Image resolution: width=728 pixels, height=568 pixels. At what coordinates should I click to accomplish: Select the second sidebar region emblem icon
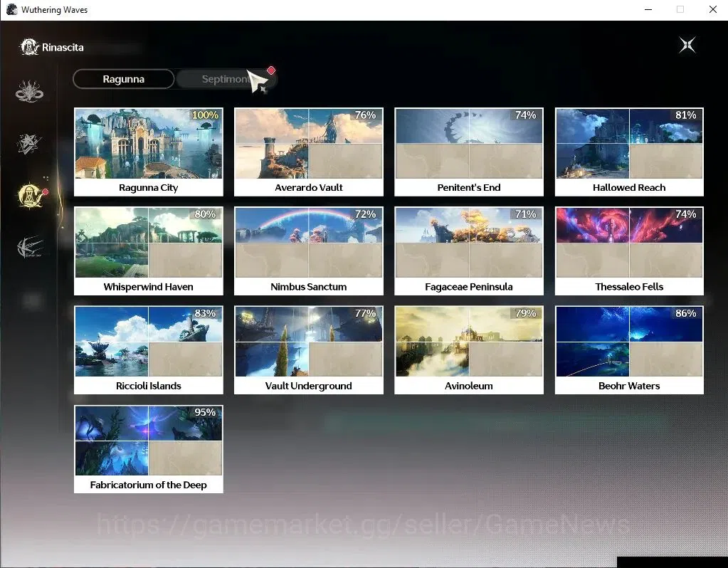(x=29, y=144)
